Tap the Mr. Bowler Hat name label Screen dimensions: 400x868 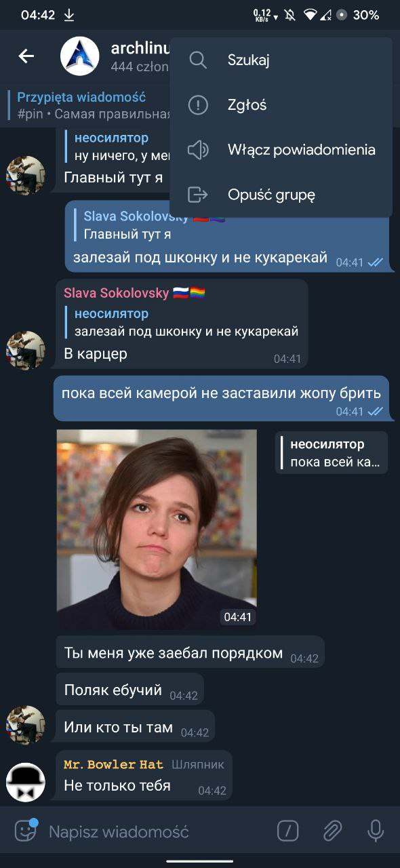click(x=113, y=764)
